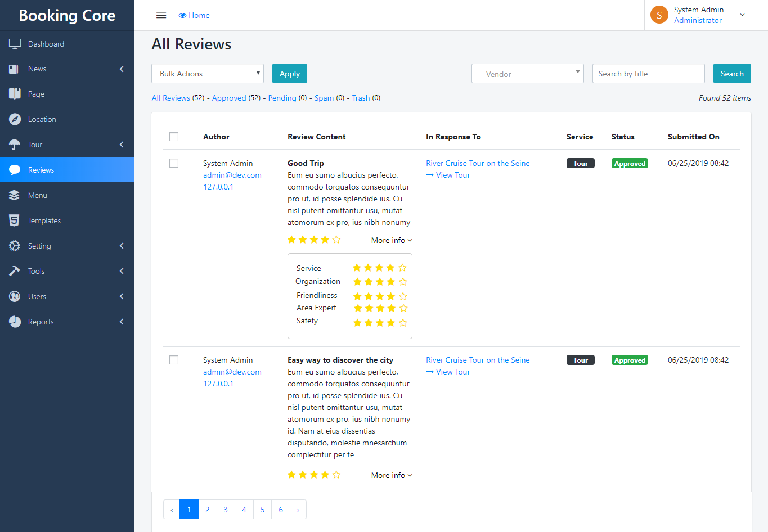
Task: Click the Location compass icon
Action: pos(15,119)
